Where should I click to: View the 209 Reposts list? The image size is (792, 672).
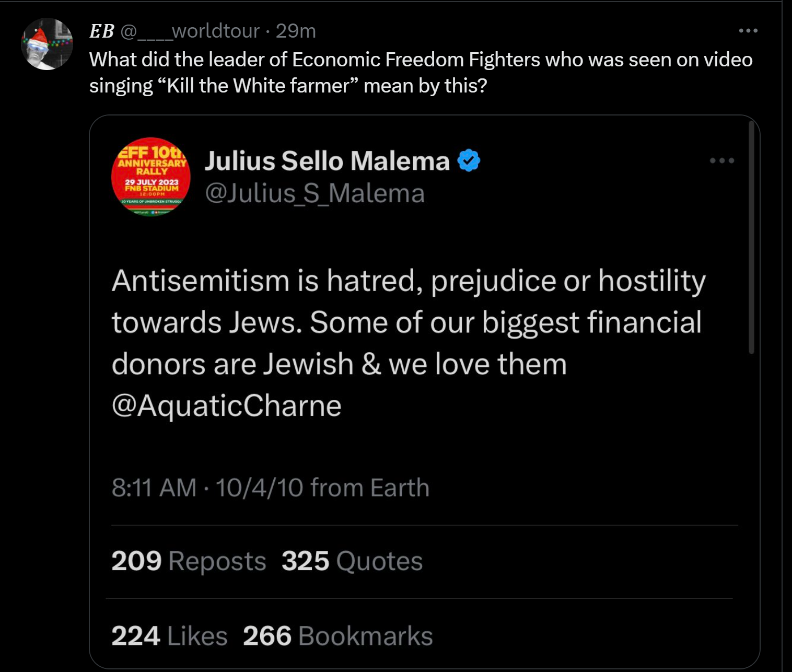(x=189, y=561)
